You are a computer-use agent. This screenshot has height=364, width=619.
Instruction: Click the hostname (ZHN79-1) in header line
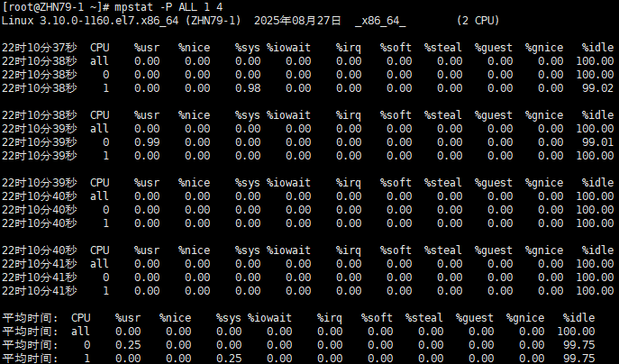[214, 20]
